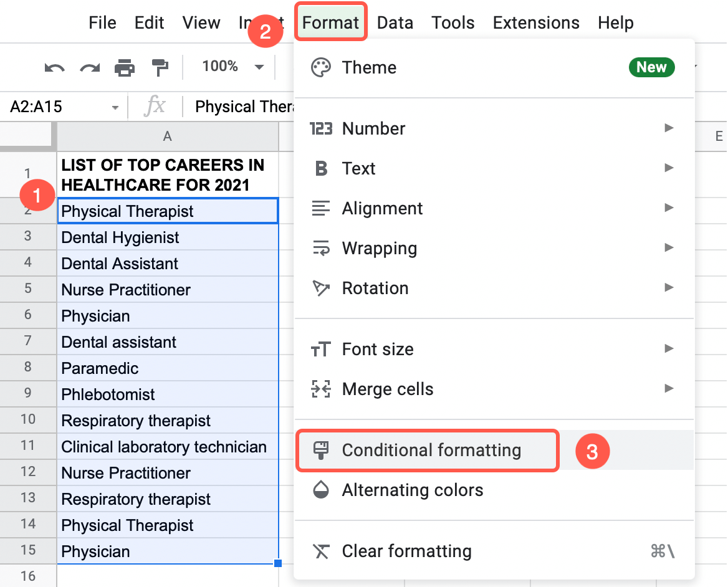Expand the Merge cells submenu chevron

[x=668, y=389]
